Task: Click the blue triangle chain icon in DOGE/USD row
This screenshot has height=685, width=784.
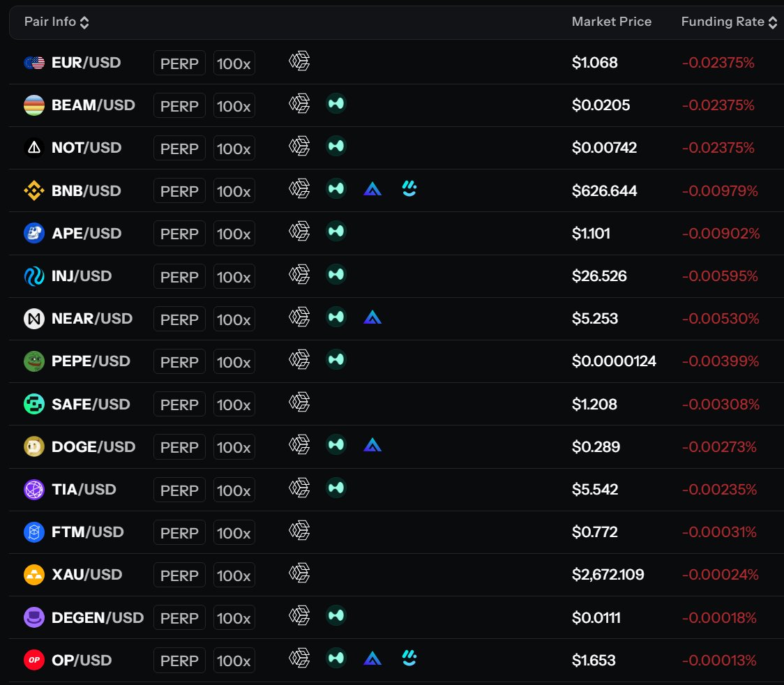Action: (372, 445)
